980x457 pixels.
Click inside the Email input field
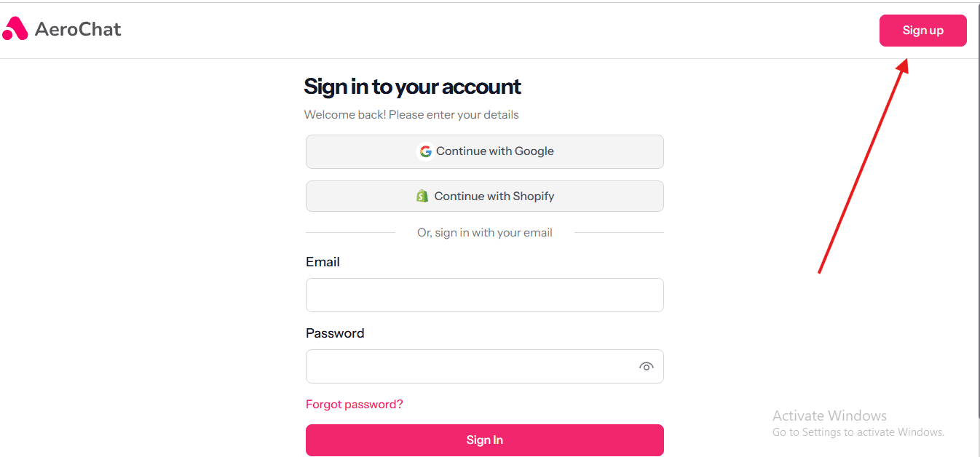coord(484,295)
